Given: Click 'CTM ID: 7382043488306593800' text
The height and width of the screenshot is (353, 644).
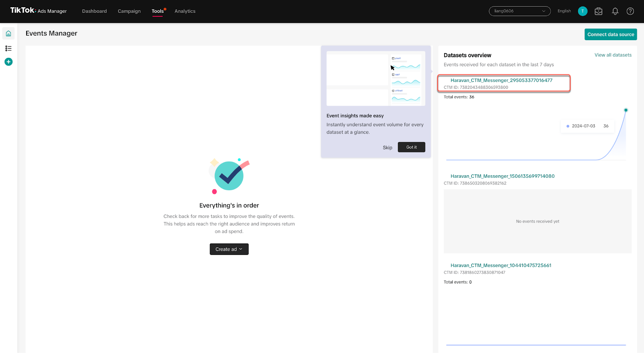Looking at the screenshot, I should pos(476,87).
